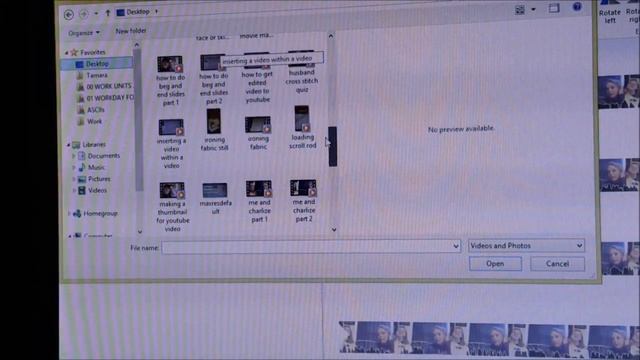640x360 pixels.
Task: Select the 'ironing fabric' video file
Action: (x=258, y=133)
